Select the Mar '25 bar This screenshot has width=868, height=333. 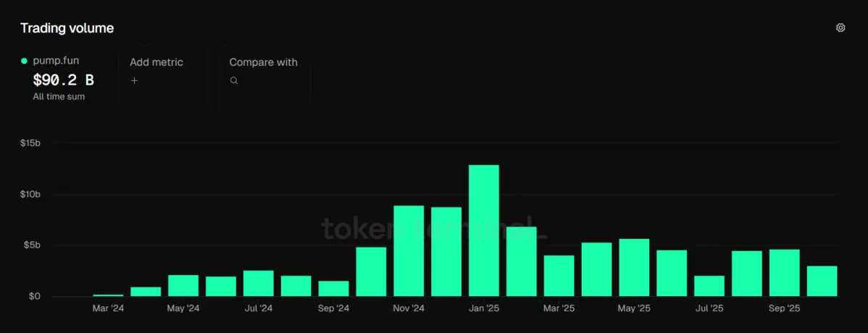point(559,275)
